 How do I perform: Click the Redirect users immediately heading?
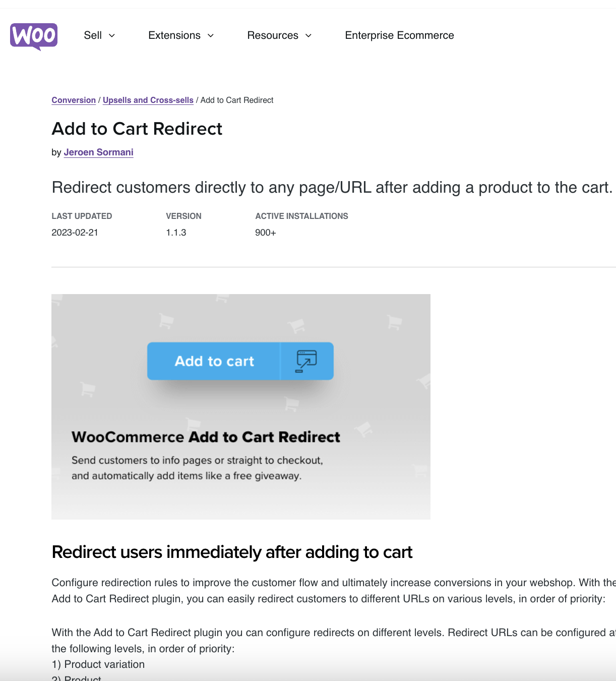tap(232, 552)
